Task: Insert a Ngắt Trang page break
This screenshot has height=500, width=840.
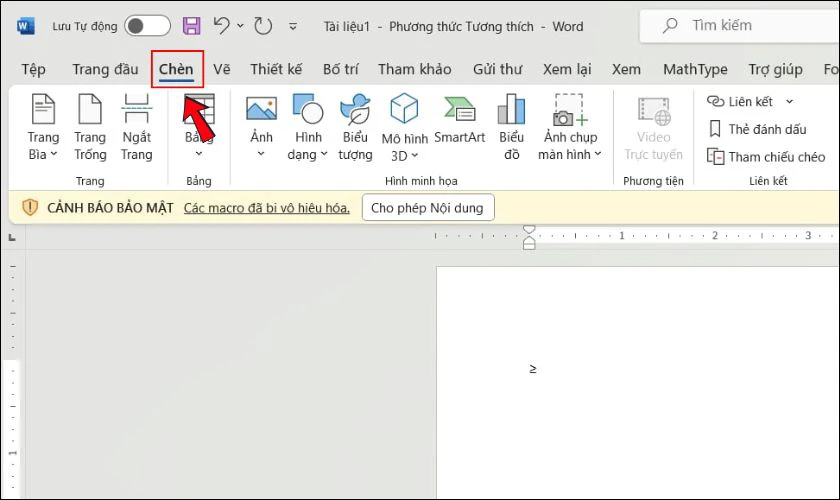Action: pos(136,127)
